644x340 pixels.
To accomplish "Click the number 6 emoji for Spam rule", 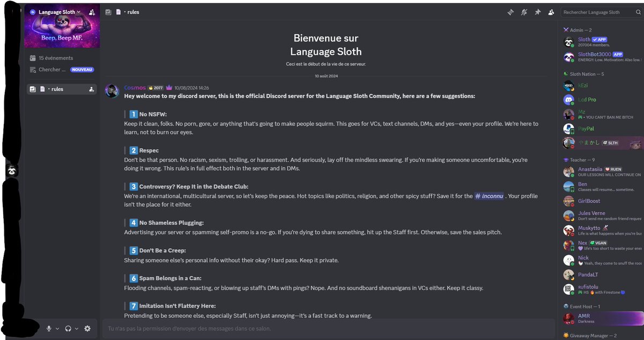I will 134,278.
